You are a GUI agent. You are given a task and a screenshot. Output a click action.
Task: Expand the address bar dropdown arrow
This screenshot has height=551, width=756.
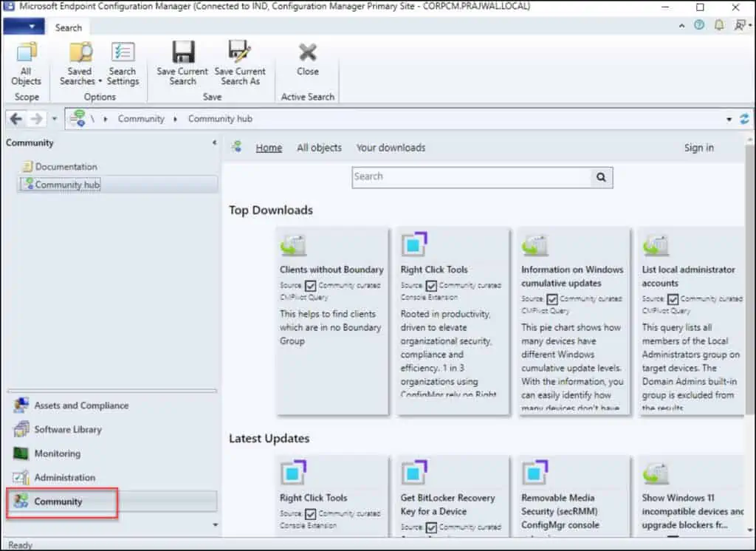click(729, 119)
